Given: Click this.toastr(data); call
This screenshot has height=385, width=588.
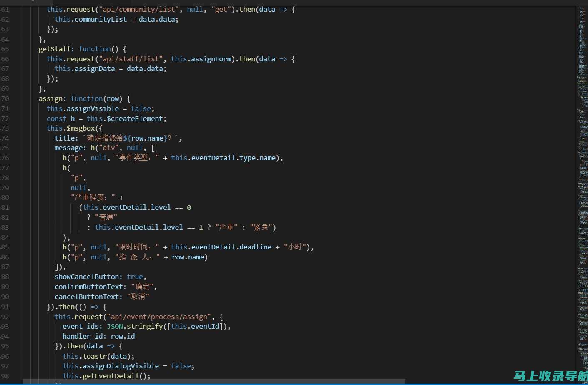Looking at the screenshot, I should click(x=99, y=356).
